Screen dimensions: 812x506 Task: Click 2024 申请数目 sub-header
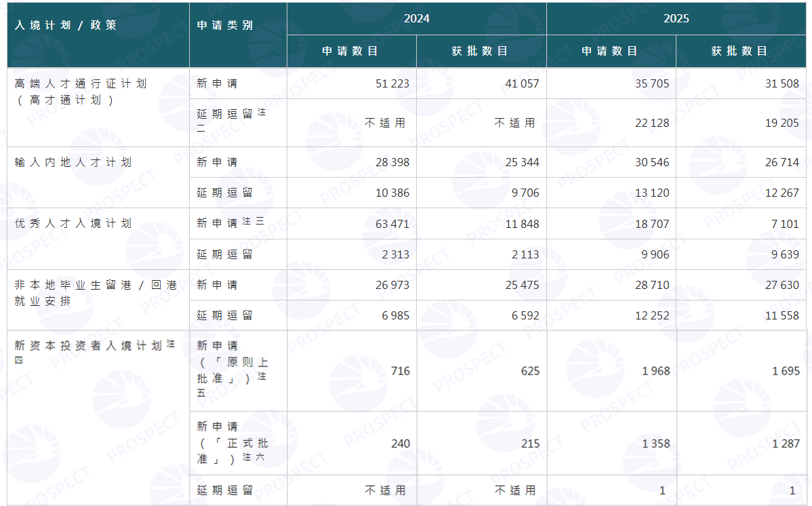tap(352, 52)
